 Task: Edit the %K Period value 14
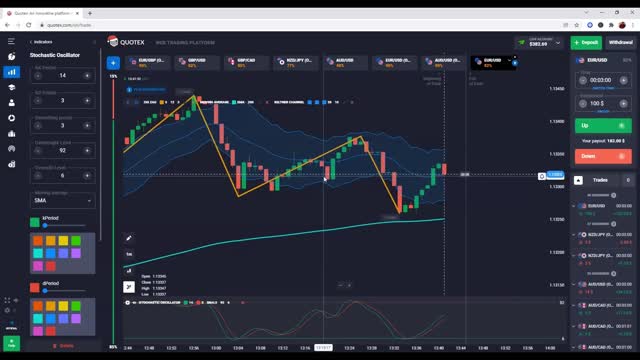[62, 76]
